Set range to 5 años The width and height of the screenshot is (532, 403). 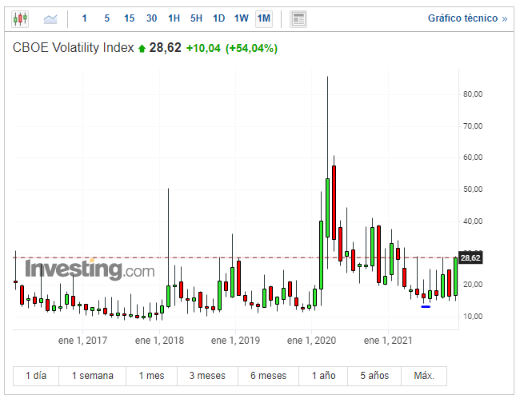pos(374,376)
